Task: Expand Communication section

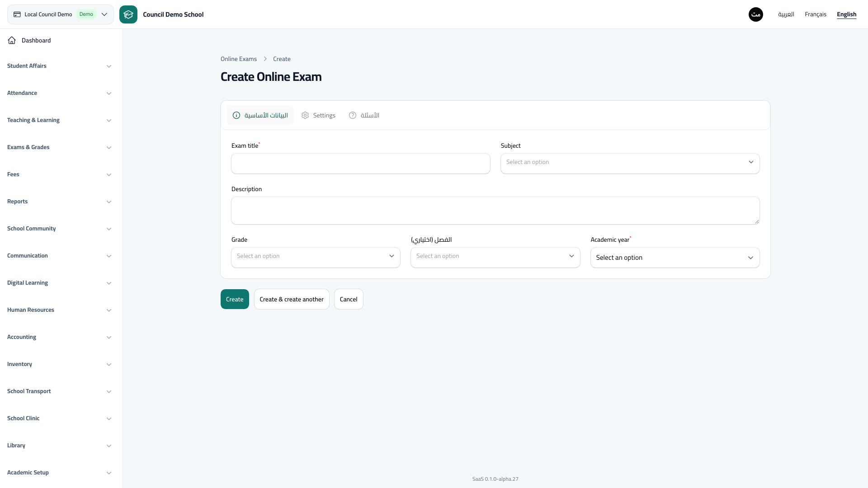Action: coord(59,256)
